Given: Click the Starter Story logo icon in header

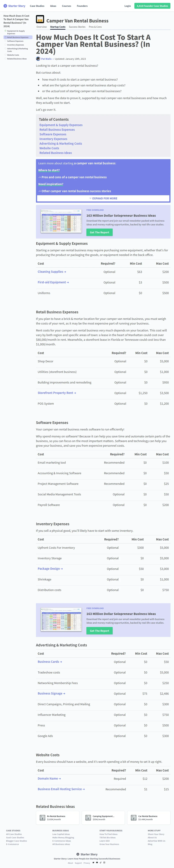Looking at the screenshot, I should 5,6.
